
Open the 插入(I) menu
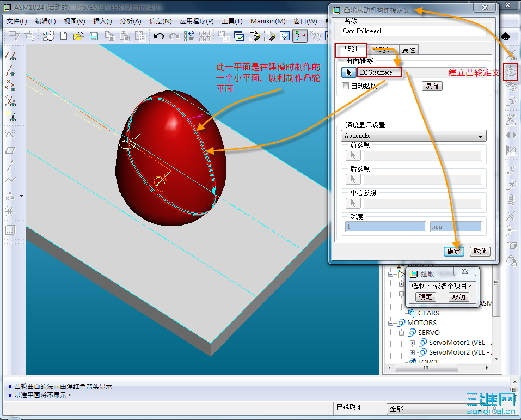pyautogui.click(x=102, y=21)
